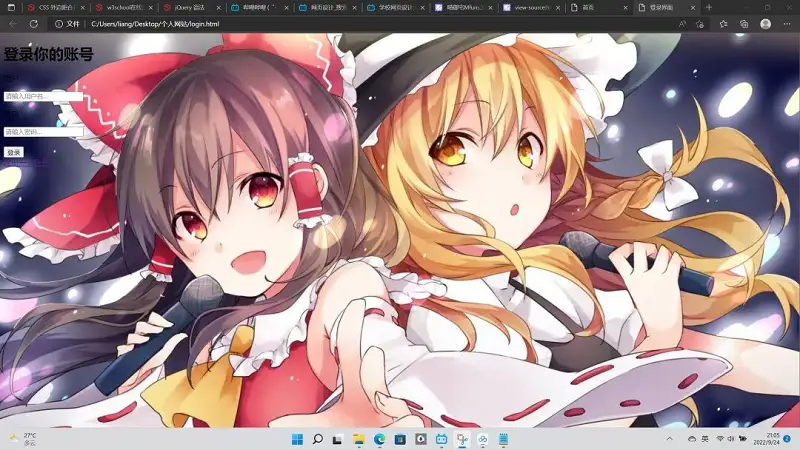Viewport: 800px width, 450px height.
Task: Switch the 英 input method indicator
Action: coord(705,439)
